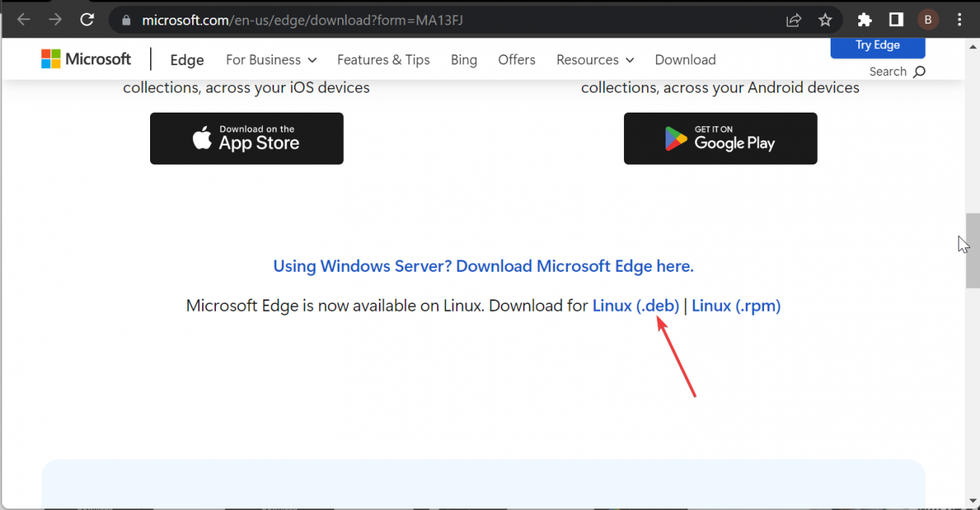Open the Extensions puzzle-piece icon

(x=864, y=19)
